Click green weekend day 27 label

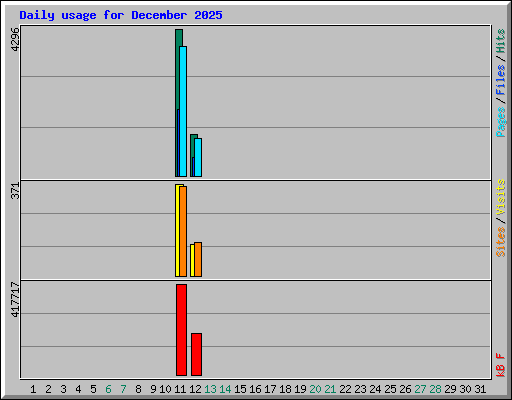coord(420,389)
